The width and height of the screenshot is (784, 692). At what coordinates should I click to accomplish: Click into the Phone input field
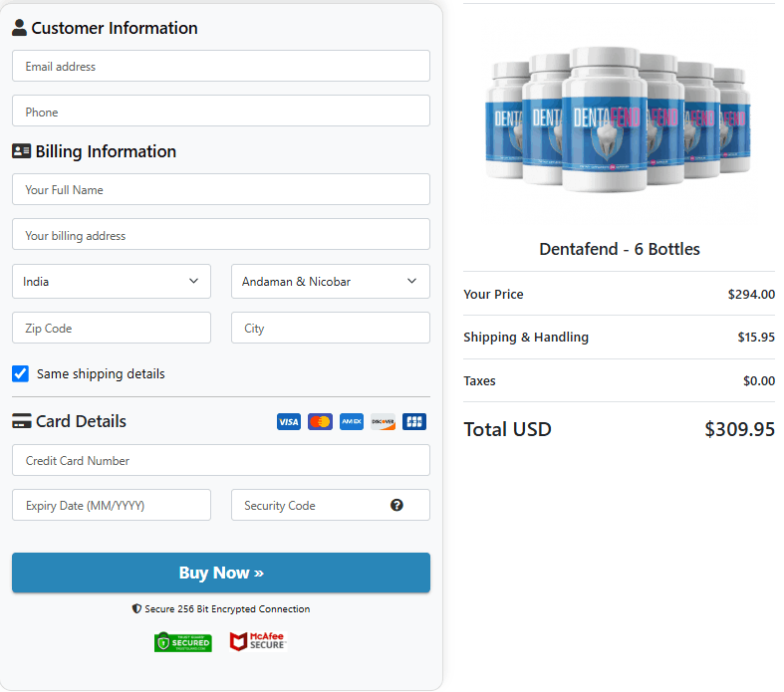point(220,112)
